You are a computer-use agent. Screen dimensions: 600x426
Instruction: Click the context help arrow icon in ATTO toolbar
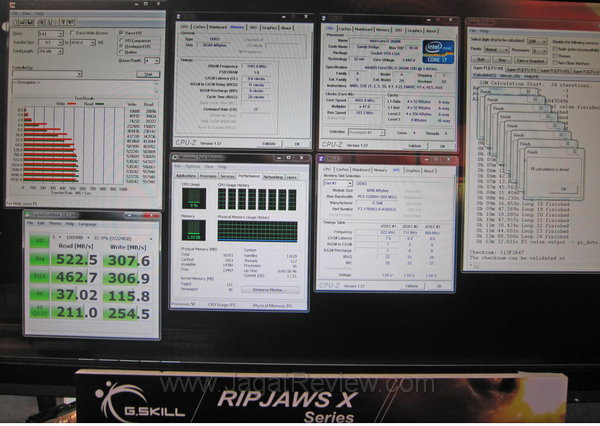(71, 22)
